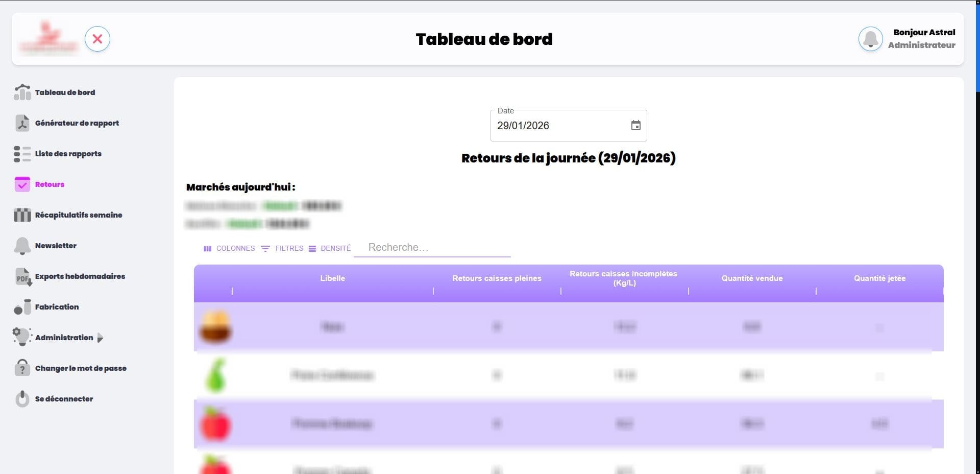Click Se déconnecter to log out
980x474 pixels.
click(64, 399)
